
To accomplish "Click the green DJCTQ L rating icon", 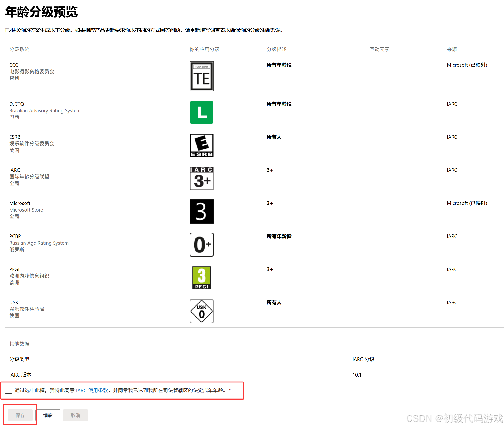I will point(201,112).
